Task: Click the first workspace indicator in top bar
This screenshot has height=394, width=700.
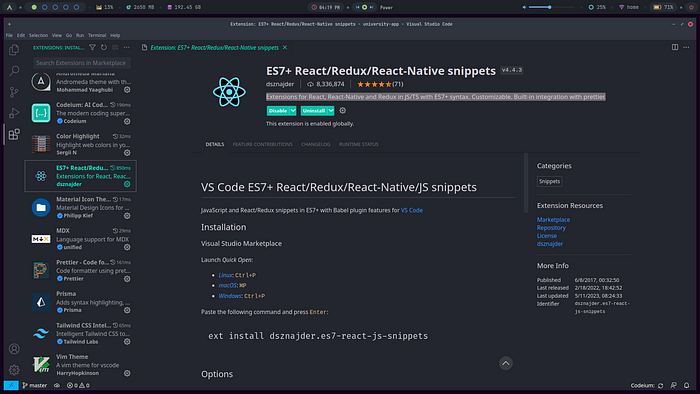Action: (x=34, y=7)
